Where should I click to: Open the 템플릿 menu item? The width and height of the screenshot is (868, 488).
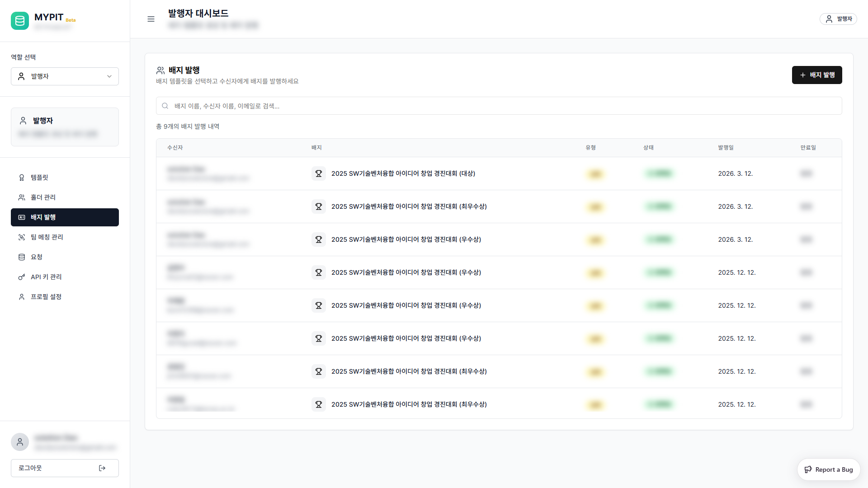pyautogui.click(x=39, y=178)
